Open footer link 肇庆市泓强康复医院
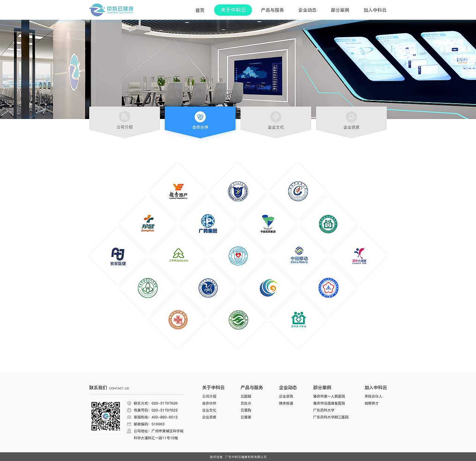476x461 pixels. pos(329,403)
